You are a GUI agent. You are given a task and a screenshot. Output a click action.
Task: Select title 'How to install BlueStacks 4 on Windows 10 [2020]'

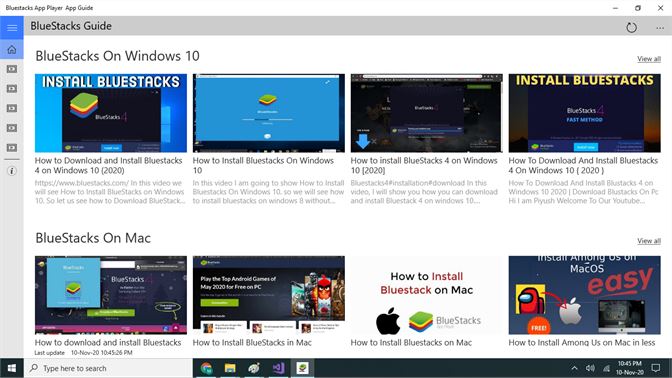point(424,165)
